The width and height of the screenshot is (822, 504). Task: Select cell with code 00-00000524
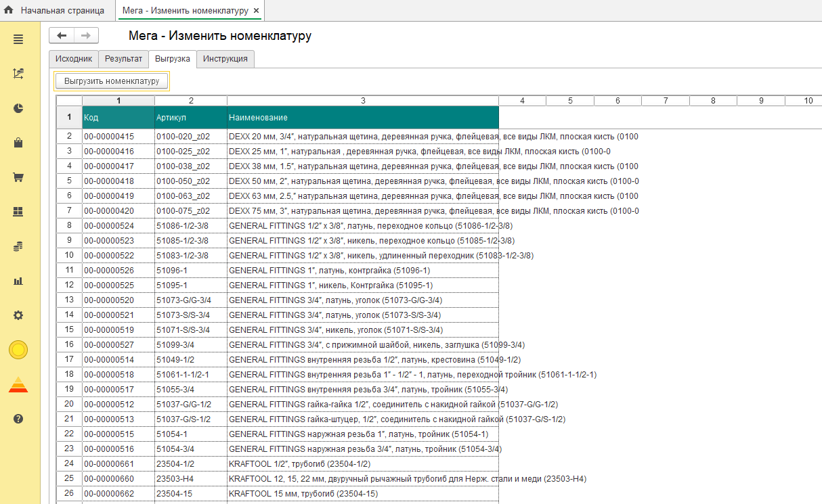pos(118,225)
